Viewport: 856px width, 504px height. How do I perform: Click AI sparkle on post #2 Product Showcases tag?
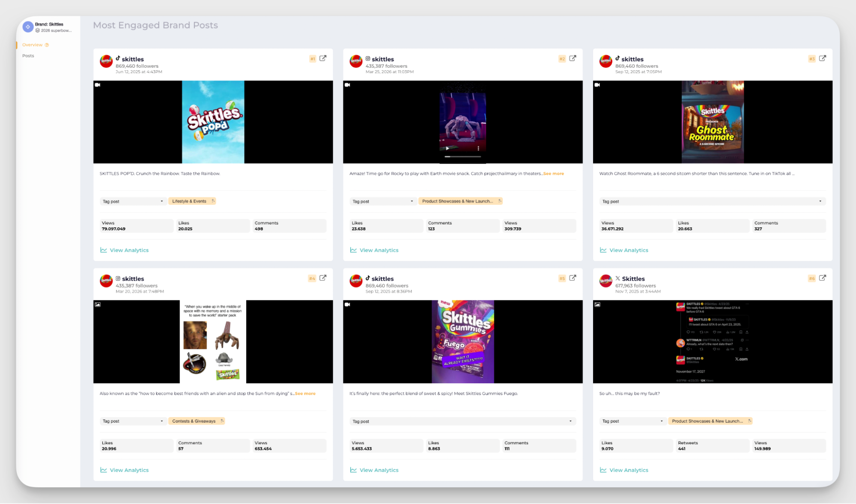[499, 201]
